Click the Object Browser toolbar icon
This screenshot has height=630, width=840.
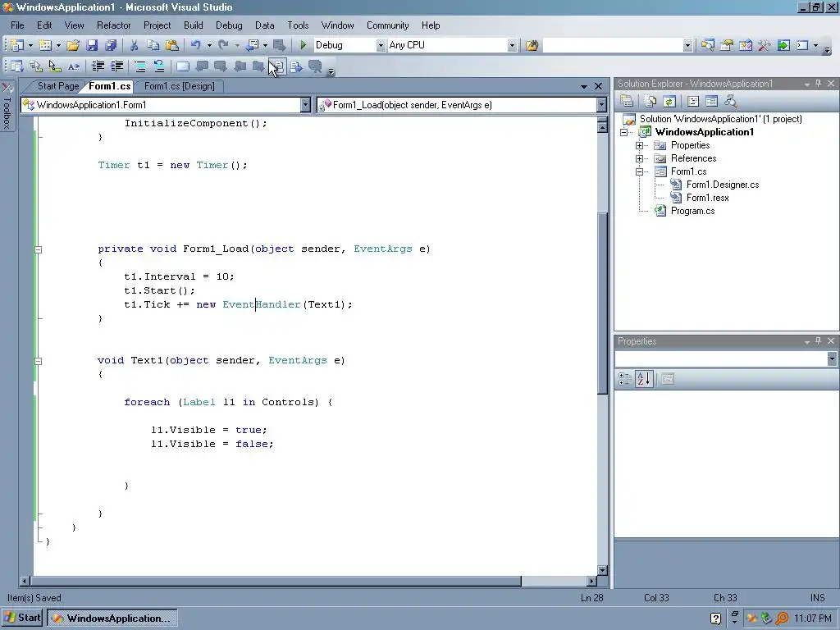[745, 46]
